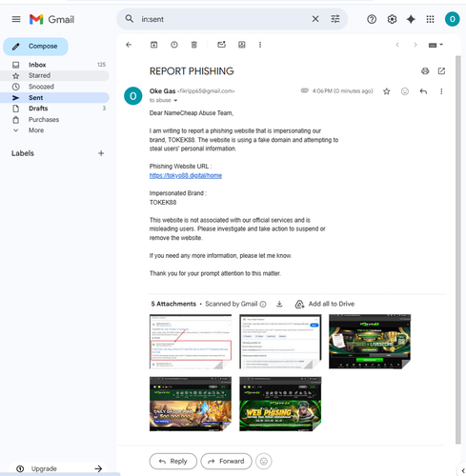Click the attachment indicator icon beside the time
466x476 pixels.
[x=305, y=90]
